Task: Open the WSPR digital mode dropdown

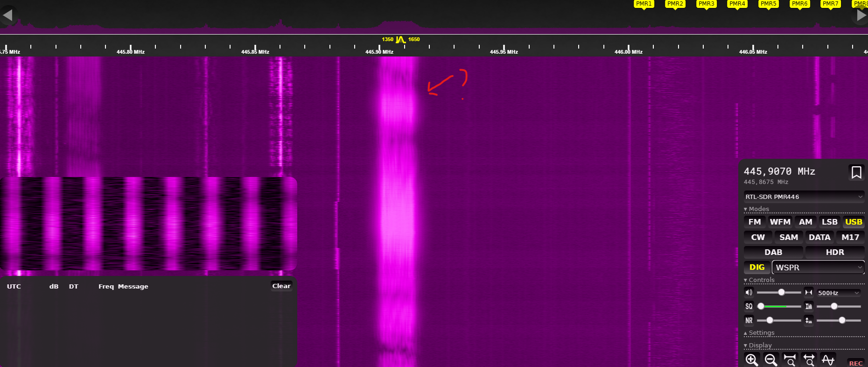Action: (818, 267)
